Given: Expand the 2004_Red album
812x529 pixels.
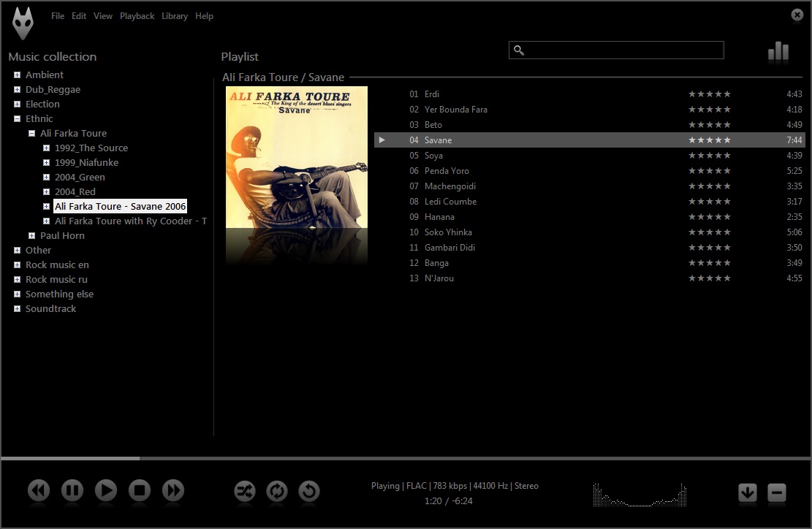Looking at the screenshot, I should pos(46,191).
